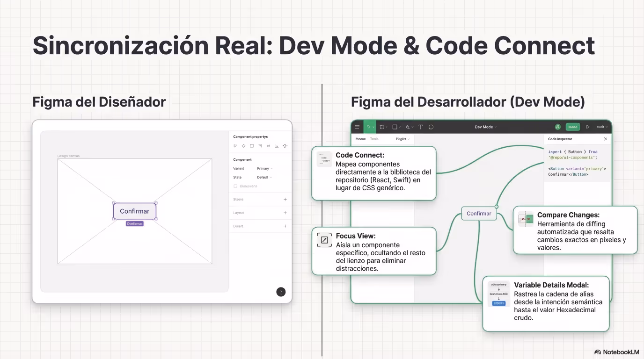Screen dimensions: 644x359
Task: Select the Text tool in the dark toolbar
Action: pos(420,127)
